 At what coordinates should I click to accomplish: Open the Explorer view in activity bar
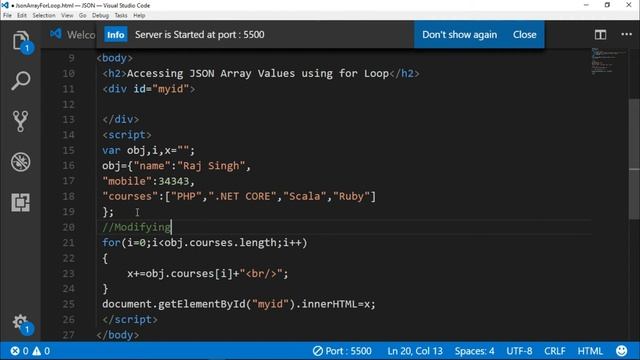[20, 41]
